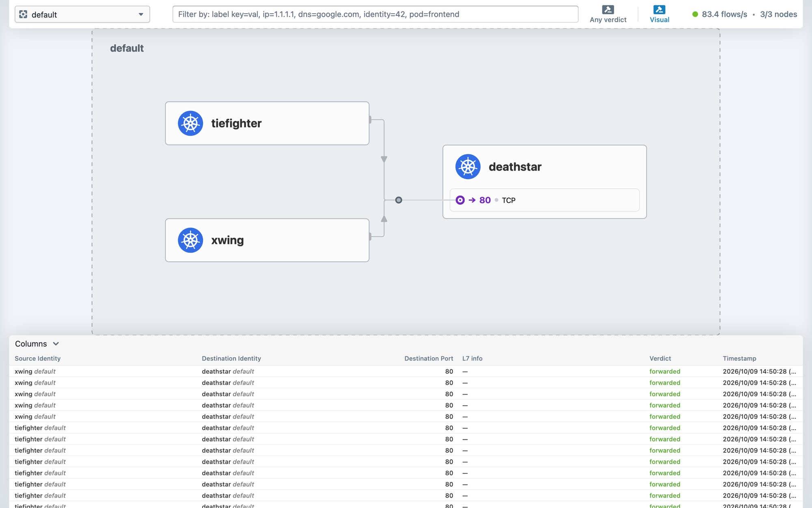Click the 3/3 nodes status text
Screen dimensions: 812x508
tap(778, 14)
